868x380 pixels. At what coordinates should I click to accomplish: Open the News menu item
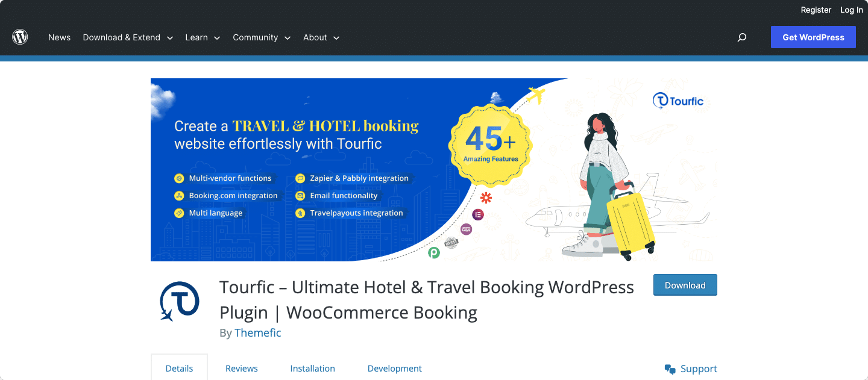(x=59, y=37)
